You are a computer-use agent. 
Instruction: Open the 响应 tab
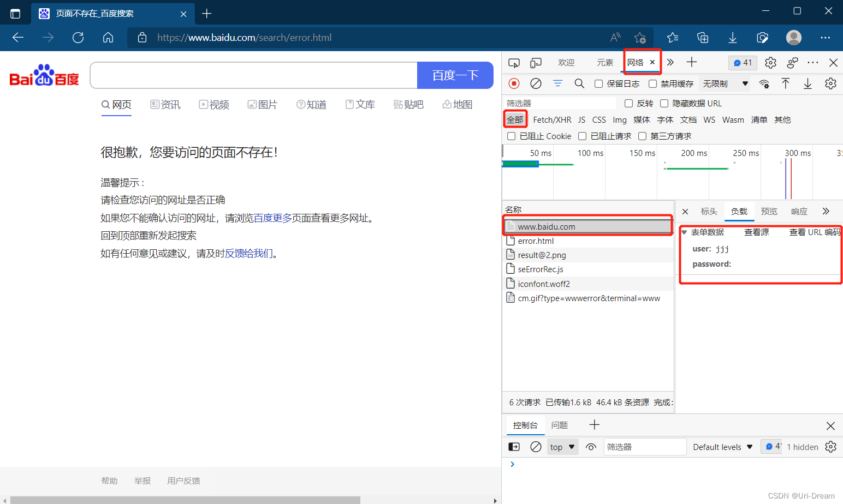(x=799, y=211)
